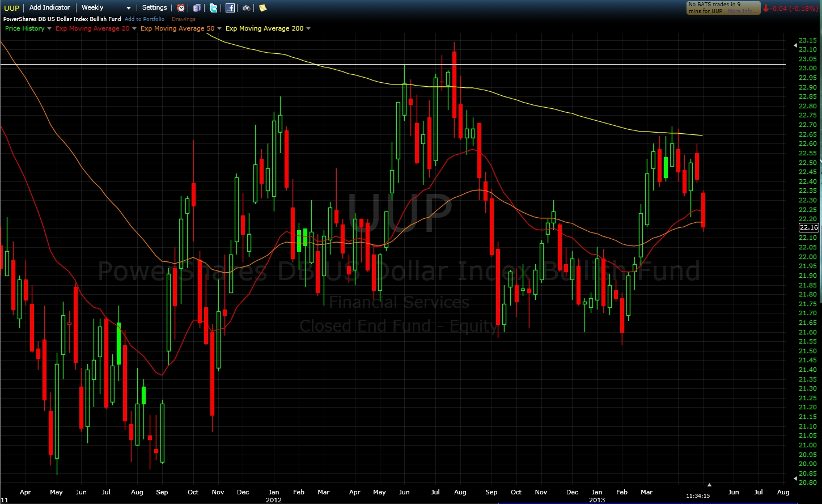
Task: Share chart via Facebook icon
Action: point(230,8)
